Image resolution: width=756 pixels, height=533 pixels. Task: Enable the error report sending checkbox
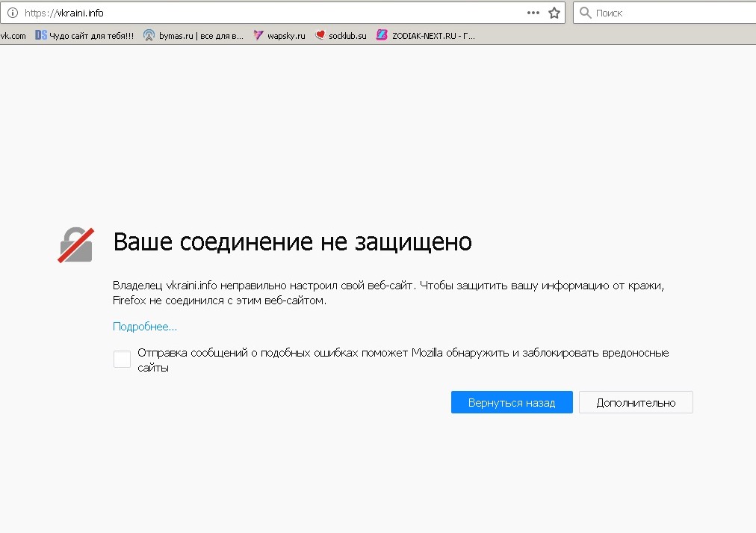click(x=122, y=360)
